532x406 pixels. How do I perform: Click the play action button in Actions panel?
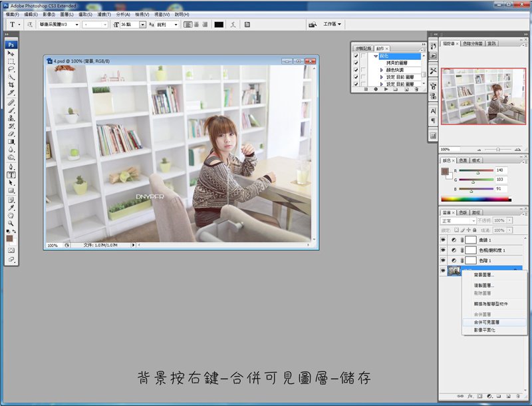click(x=386, y=89)
